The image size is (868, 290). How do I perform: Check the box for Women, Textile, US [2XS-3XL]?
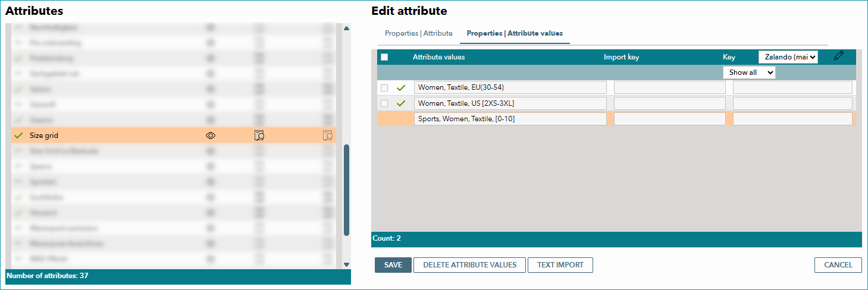[x=384, y=103]
